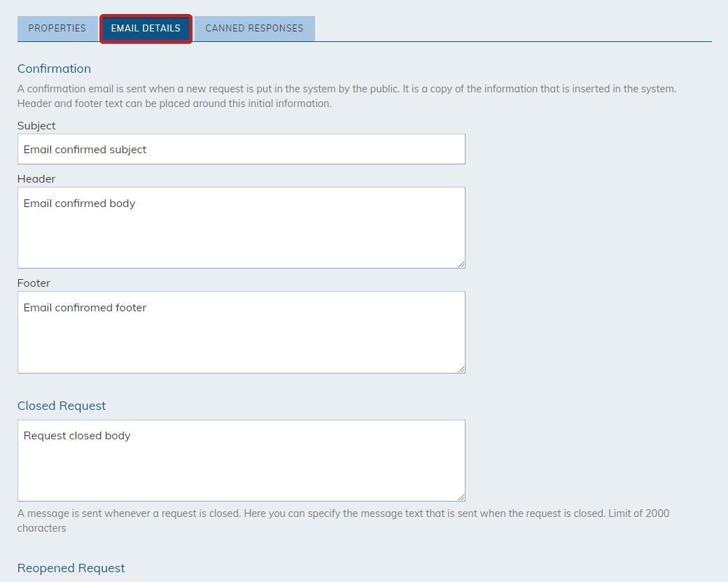Viewport: 728px width, 582px height.
Task: Click the Footer field label
Action: [x=34, y=283]
